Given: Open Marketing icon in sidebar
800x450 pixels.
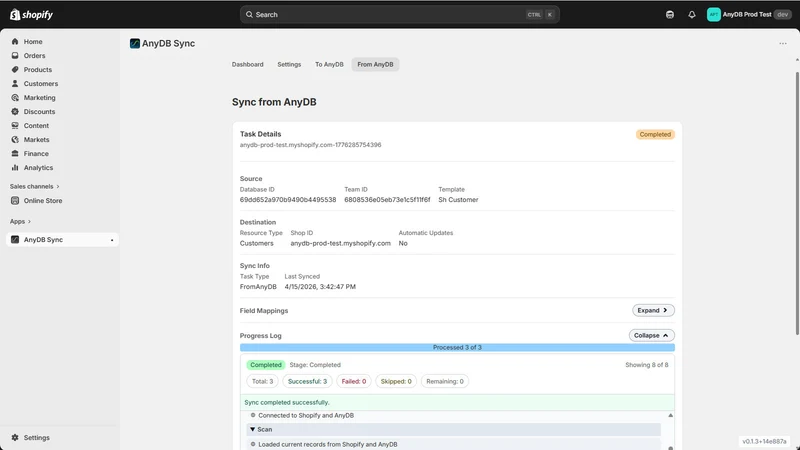Looking at the screenshot, I should [x=15, y=97].
